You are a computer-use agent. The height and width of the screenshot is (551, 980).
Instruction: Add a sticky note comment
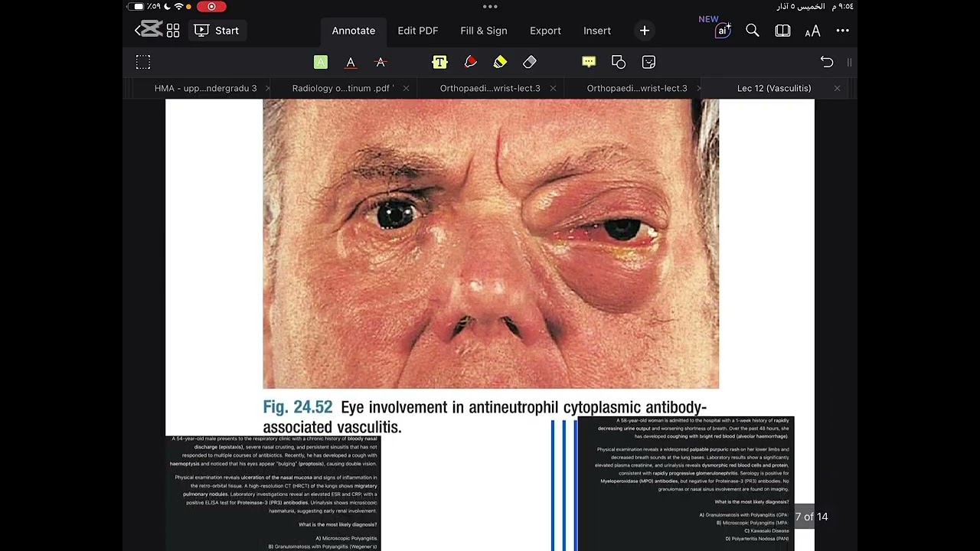click(x=589, y=62)
